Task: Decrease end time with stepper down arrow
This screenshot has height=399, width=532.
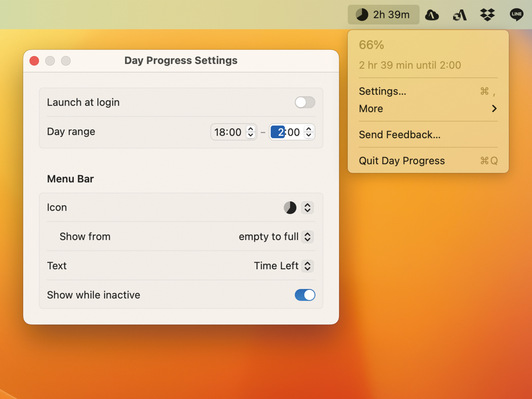Action: click(x=309, y=135)
